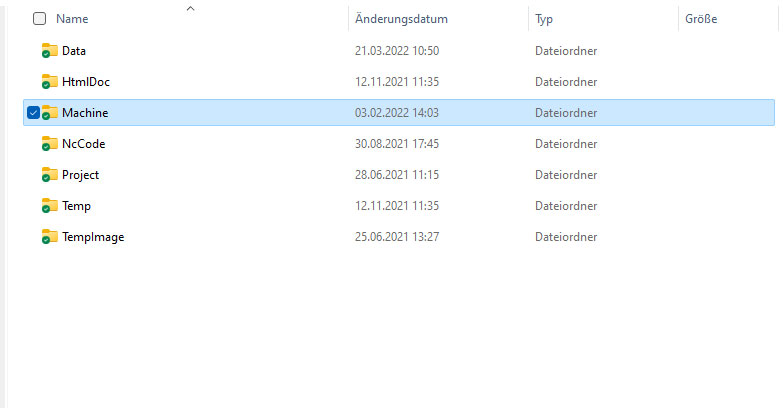The width and height of the screenshot is (783, 408).
Task: Click the NcCode folder icon
Action: tap(50, 144)
